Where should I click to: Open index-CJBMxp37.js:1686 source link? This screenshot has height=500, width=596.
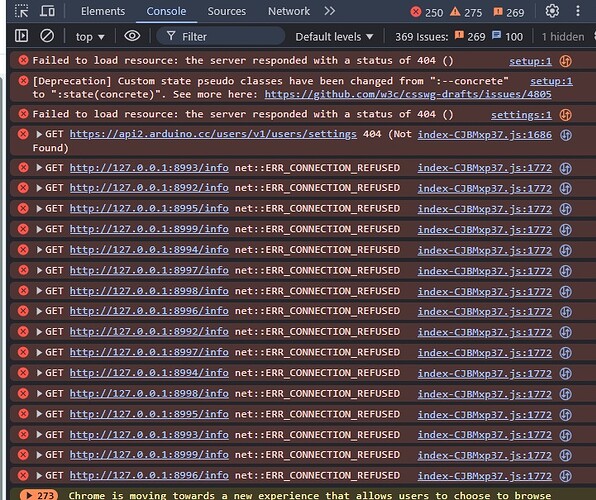pyautogui.click(x=485, y=135)
